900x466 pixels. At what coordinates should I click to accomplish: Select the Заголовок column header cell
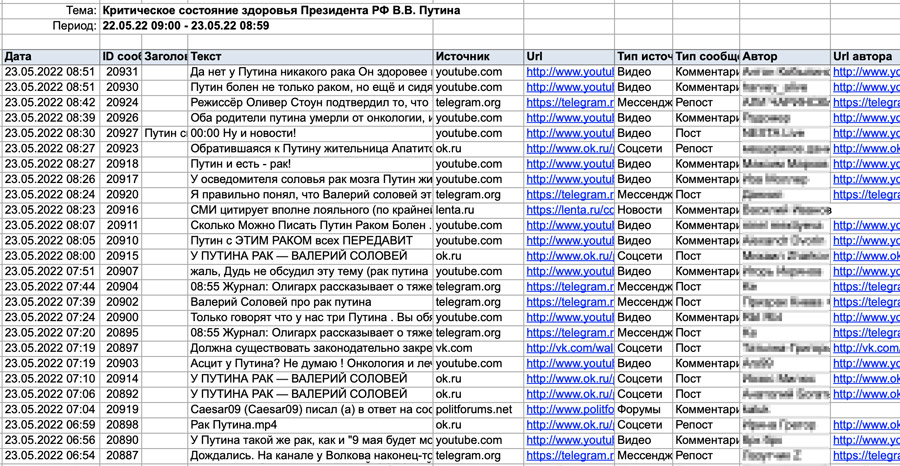click(165, 57)
